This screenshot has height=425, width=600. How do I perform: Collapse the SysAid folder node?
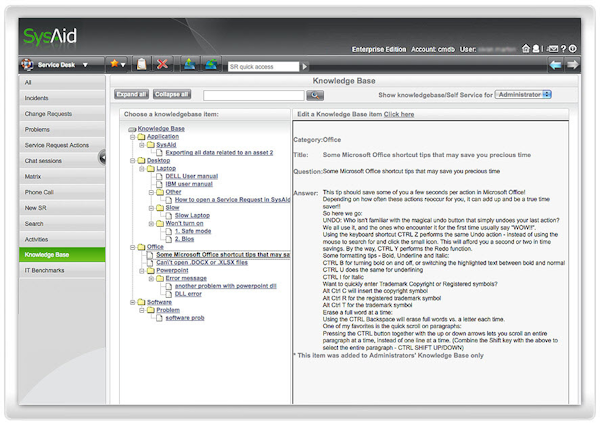point(142,145)
